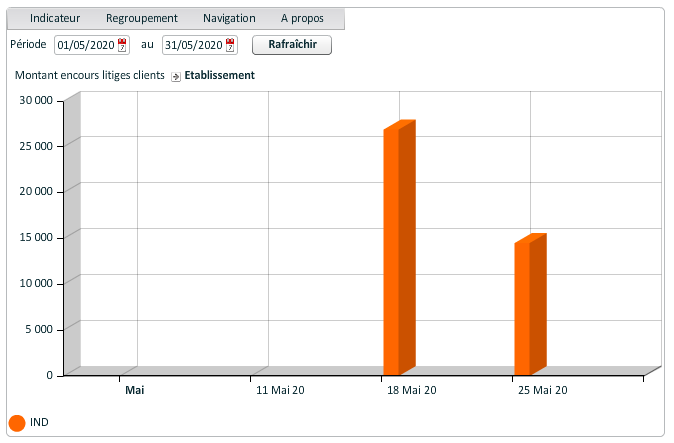
Task: Click the orange IND legend circle
Action: (x=17, y=423)
